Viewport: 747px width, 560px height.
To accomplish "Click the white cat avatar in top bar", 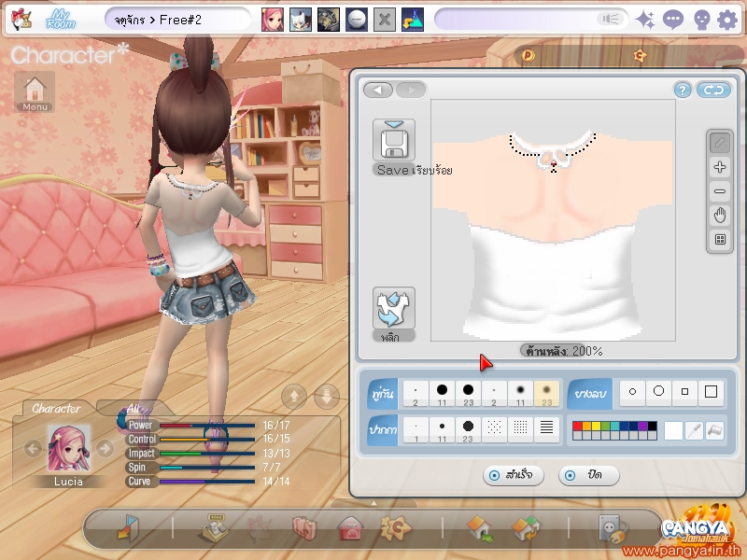I will coord(300,20).
